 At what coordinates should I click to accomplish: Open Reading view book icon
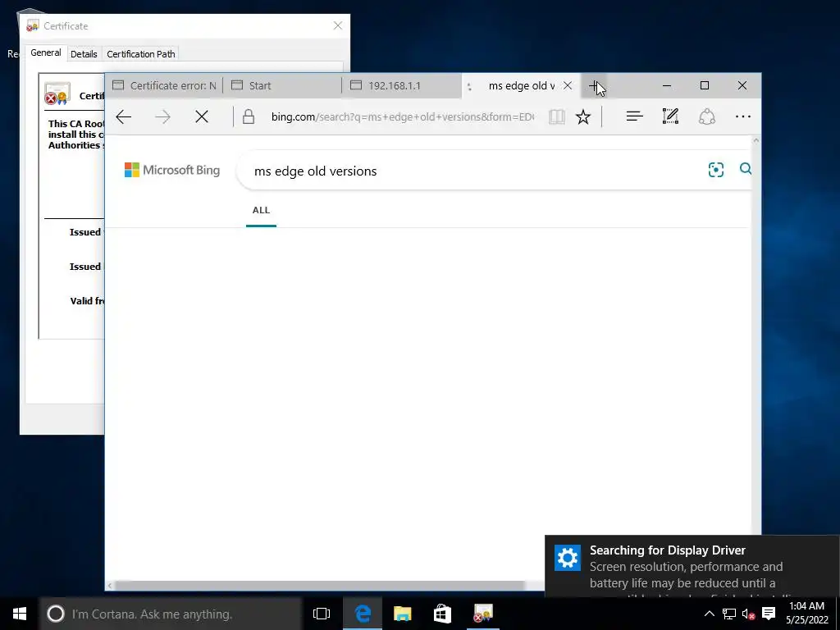coord(557,116)
